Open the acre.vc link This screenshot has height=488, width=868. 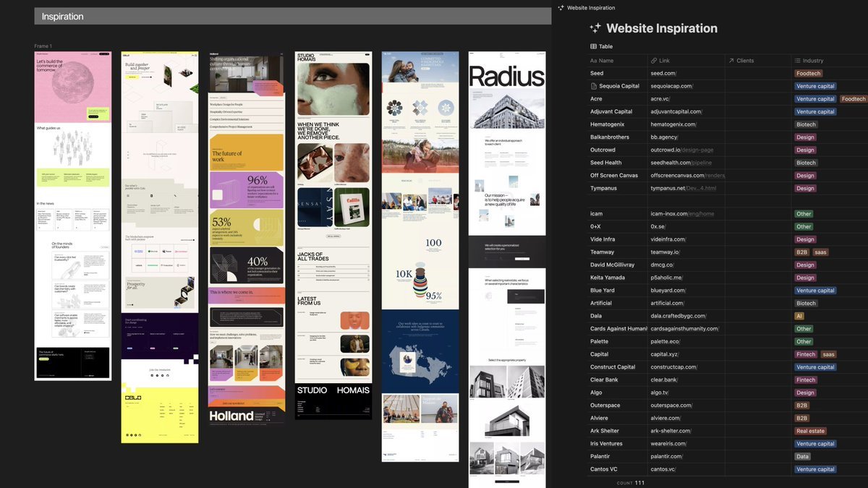click(663, 99)
